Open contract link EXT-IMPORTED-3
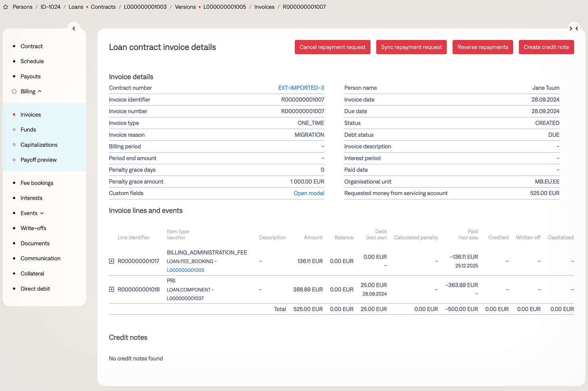The width and height of the screenshot is (588, 391). [x=301, y=88]
